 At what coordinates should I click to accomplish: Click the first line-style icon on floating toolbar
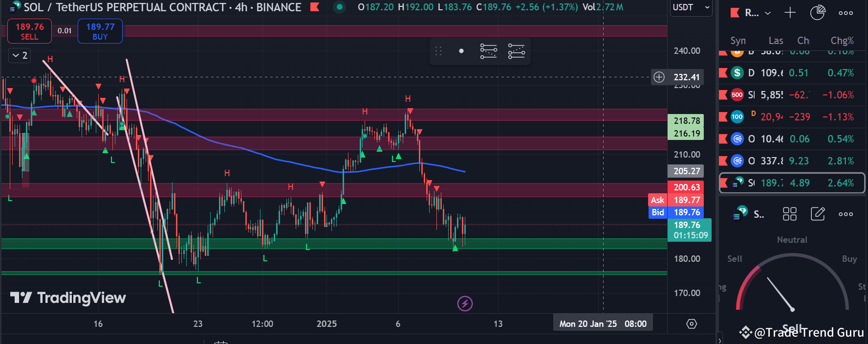488,51
